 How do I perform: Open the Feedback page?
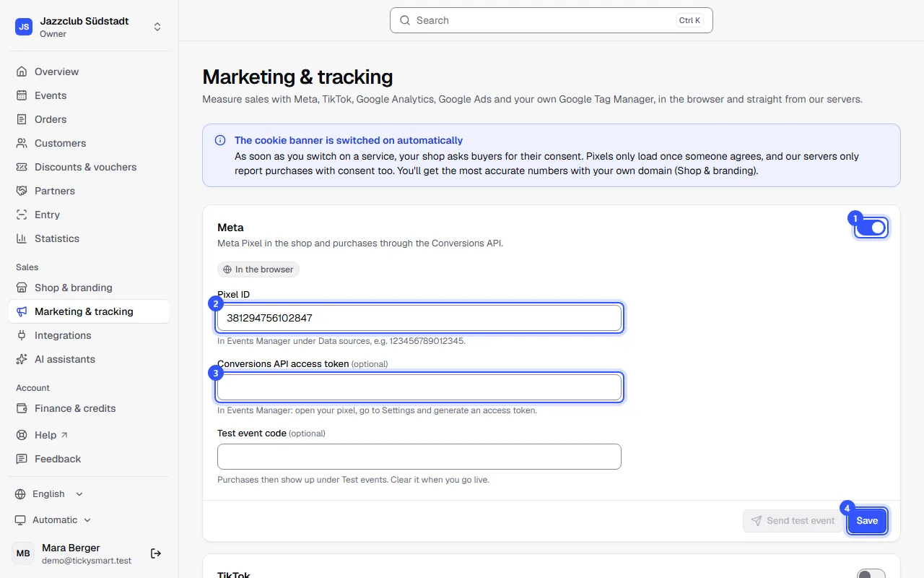pos(90,459)
